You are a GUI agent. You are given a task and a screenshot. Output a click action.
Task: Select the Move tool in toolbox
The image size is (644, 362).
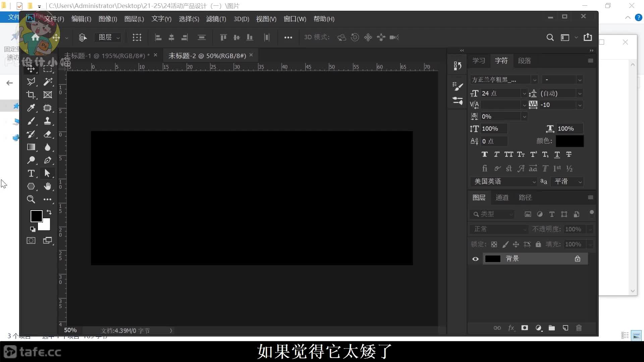tap(31, 69)
